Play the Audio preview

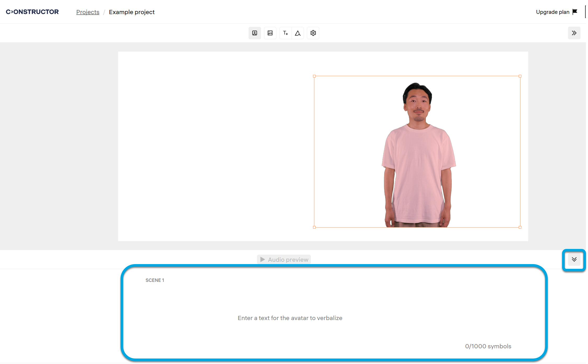click(284, 259)
